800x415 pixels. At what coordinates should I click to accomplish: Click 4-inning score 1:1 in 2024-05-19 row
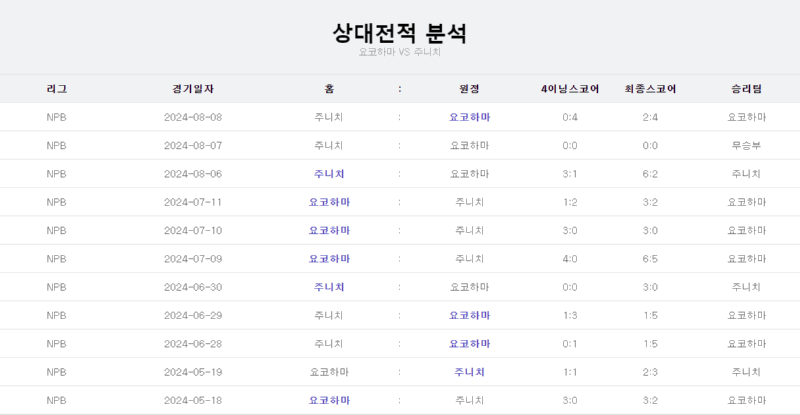(570, 372)
